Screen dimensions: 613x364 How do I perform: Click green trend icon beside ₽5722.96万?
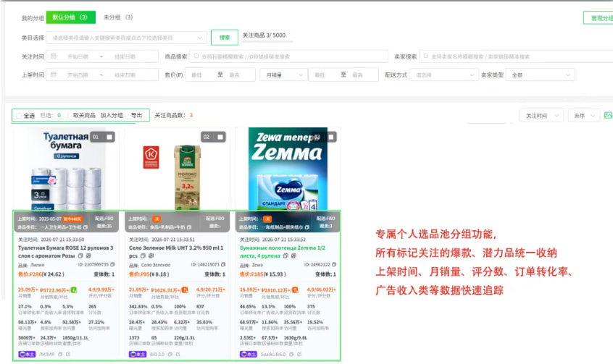coord(74,289)
